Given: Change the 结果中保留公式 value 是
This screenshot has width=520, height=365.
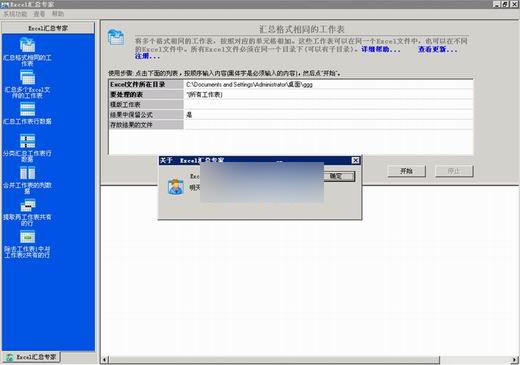Looking at the screenshot, I should pos(328,115).
